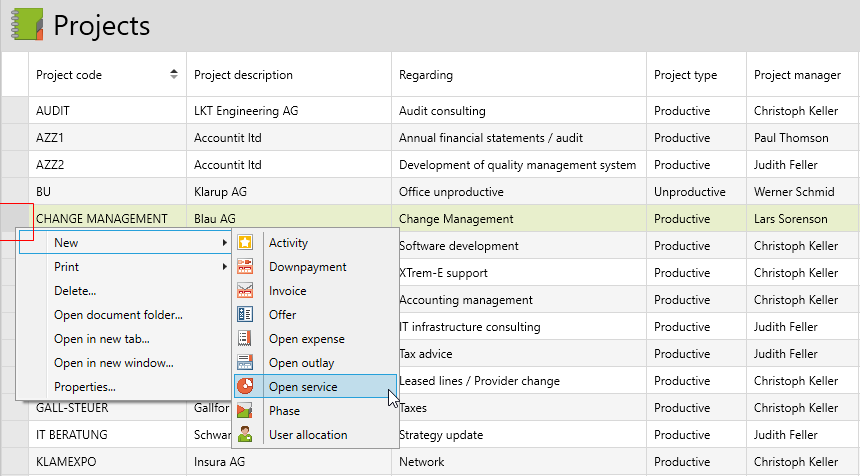Click the Downpayment icon in submenu

tap(245, 267)
